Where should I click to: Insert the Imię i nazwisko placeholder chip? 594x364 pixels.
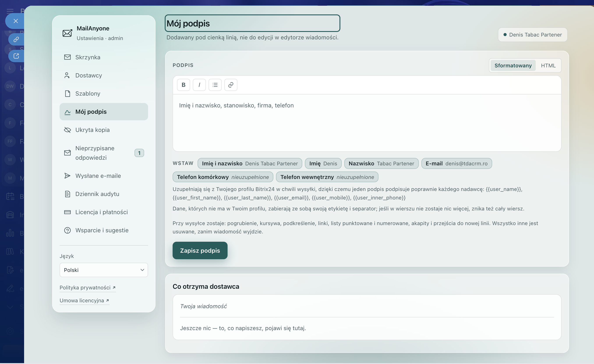(x=250, y=163)
